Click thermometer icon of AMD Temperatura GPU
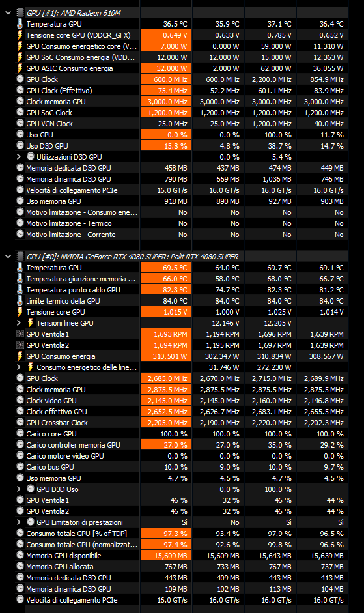This screenshot has height=613, width=364. click(x=20, y=24)
